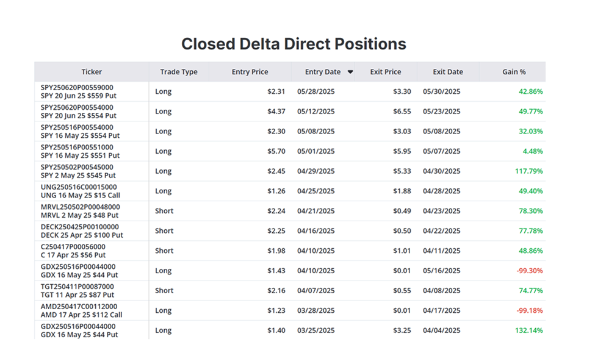Click the 132.14% gain value
This screenshot has height=364, width=595.
tap(528, 330)
